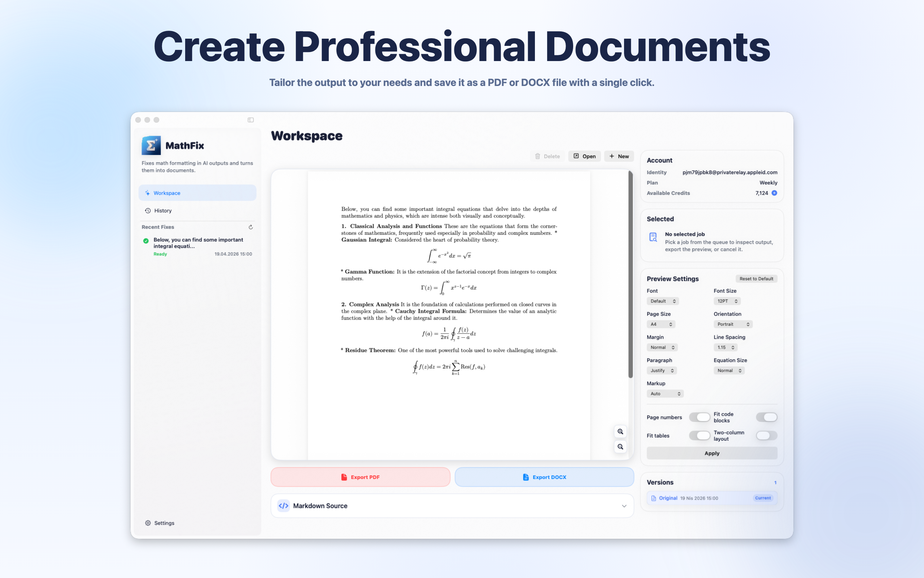The width and height of the screenshot is (924, 578).
Task: Select the Original version entry
Action: click(712, 498)
